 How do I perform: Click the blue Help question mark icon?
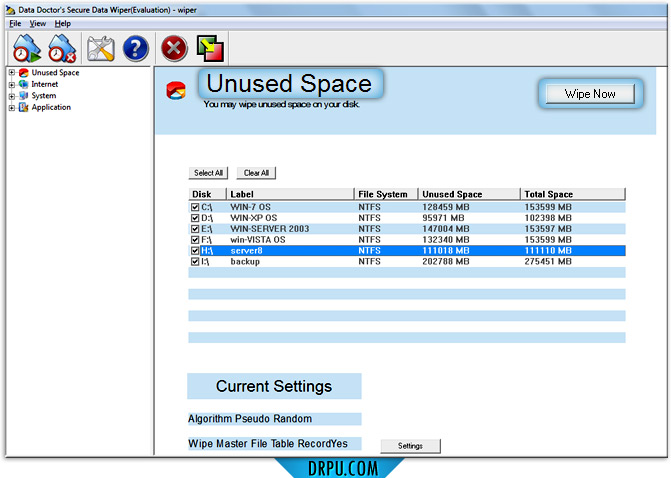(136, 48)
